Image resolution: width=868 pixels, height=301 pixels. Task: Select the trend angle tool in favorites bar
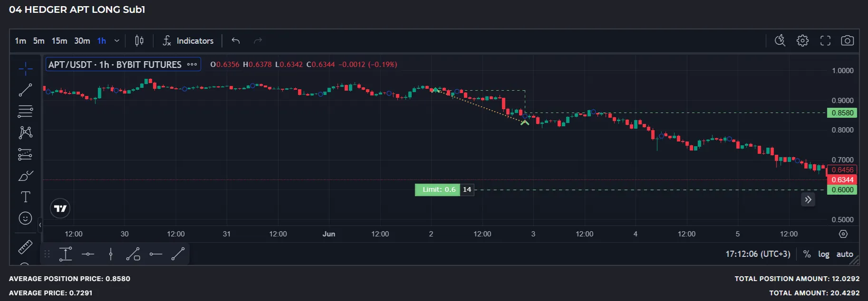tap(133, 254)
